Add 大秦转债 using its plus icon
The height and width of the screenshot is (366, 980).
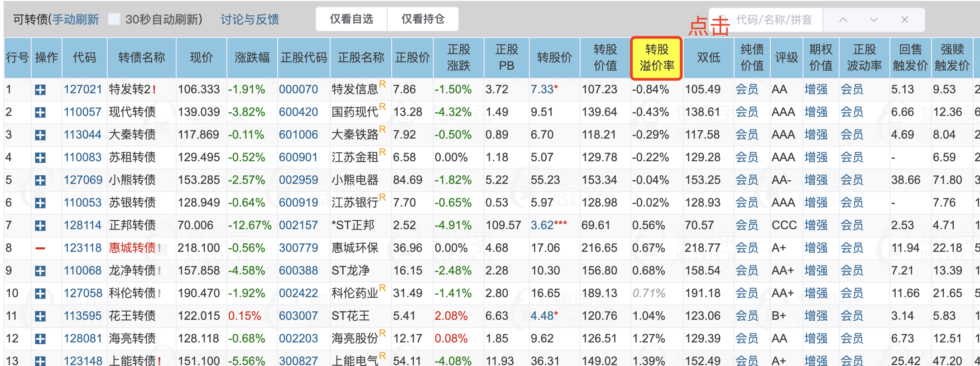(40, 135)
